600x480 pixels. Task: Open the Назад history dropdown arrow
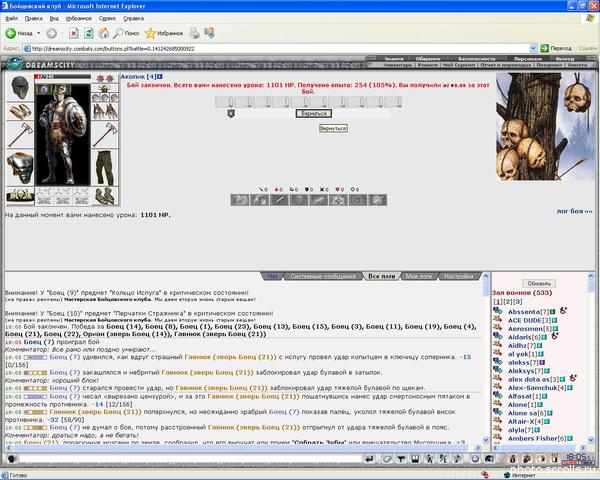tap(38, 33)
